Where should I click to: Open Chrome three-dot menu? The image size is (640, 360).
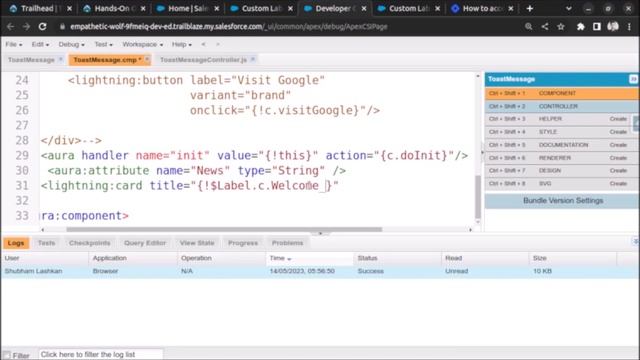click(629, 27)
